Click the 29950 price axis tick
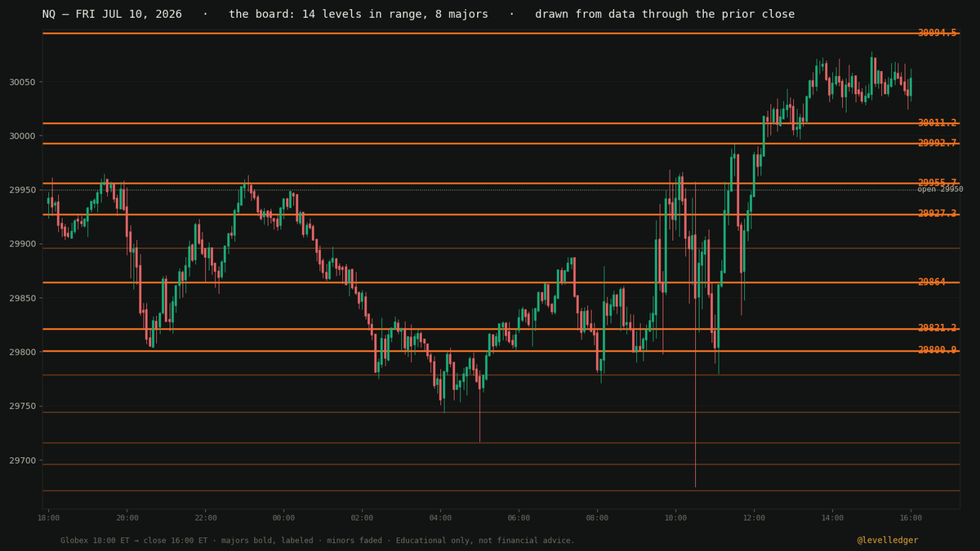Screen dimensions: 980x551 (22, 190)
